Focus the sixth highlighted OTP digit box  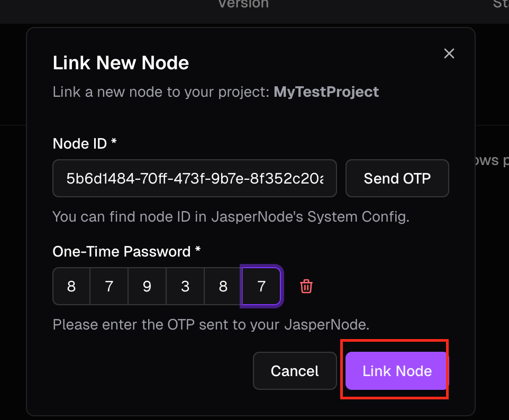coord(261,286)
